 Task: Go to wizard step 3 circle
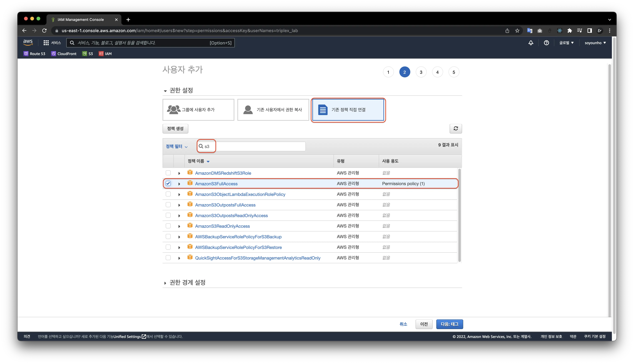point(421,72)
